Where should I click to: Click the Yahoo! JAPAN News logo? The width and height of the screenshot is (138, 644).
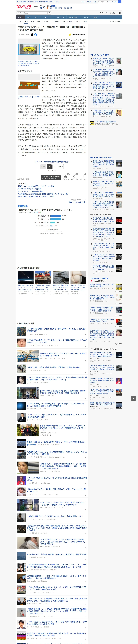[28, 7]
